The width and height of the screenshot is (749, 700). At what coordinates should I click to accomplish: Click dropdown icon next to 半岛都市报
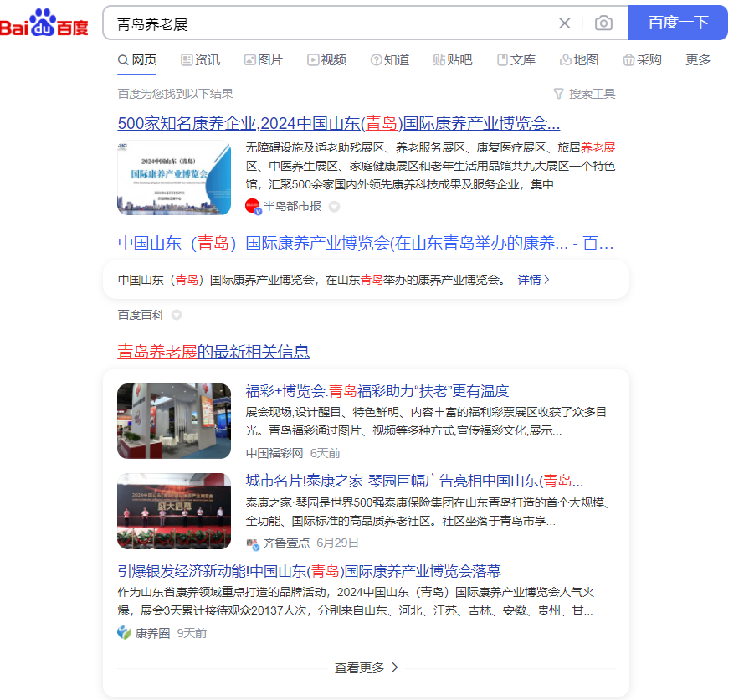pyautogui.click(x=334, y=207)
